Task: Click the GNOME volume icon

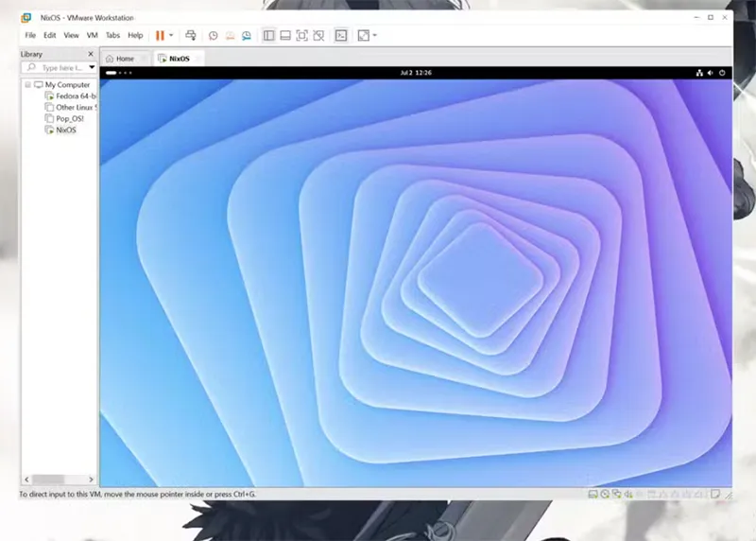Action: (x=711, y=73)
